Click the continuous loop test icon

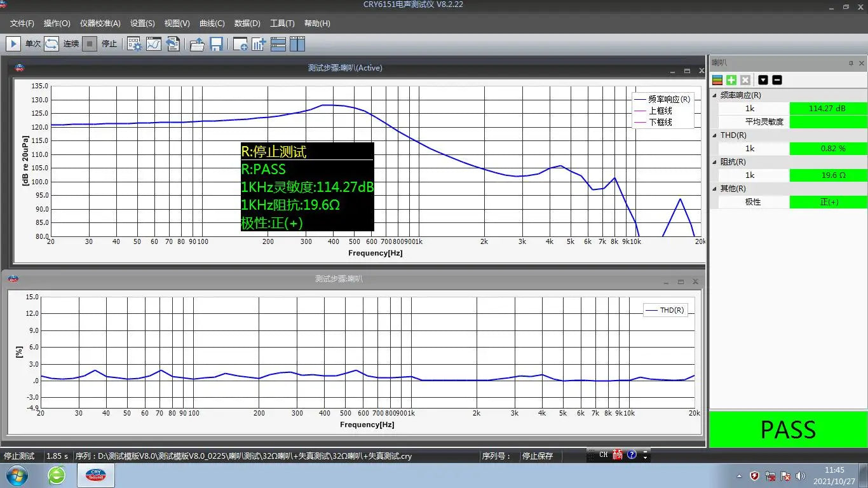[x=51, y=44]
